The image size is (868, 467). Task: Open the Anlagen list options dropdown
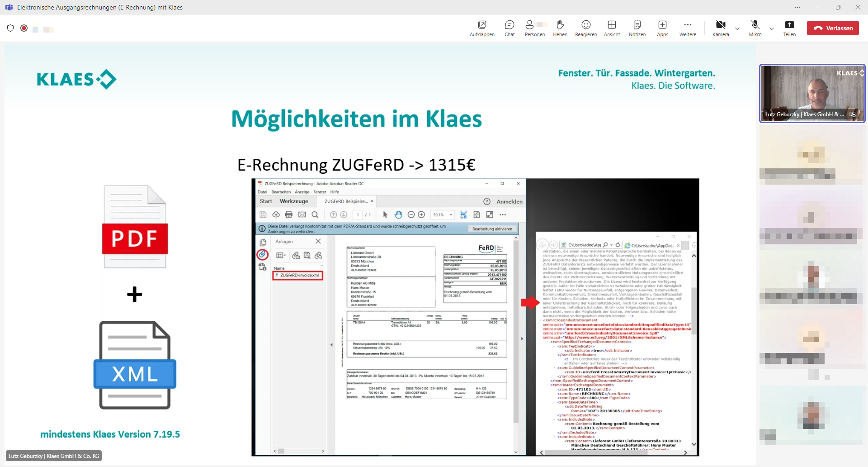[x=281, y=255]
